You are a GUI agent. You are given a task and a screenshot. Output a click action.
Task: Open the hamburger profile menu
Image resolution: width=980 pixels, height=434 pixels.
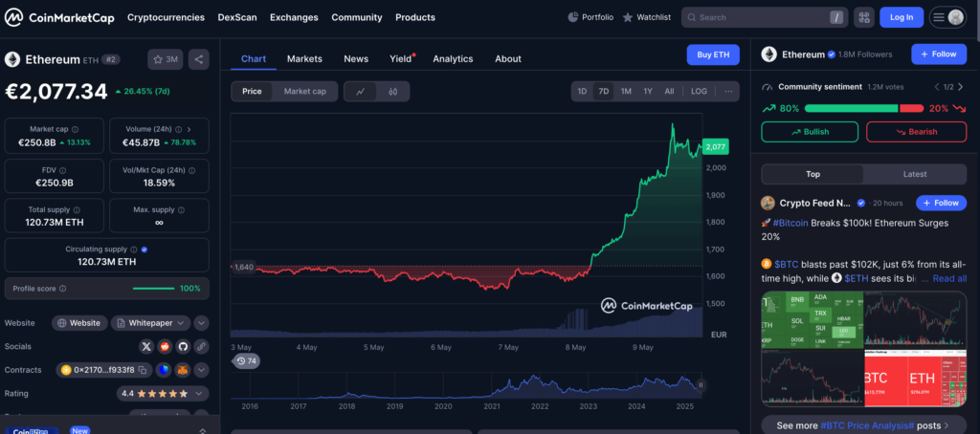click(x=947, y=17)
